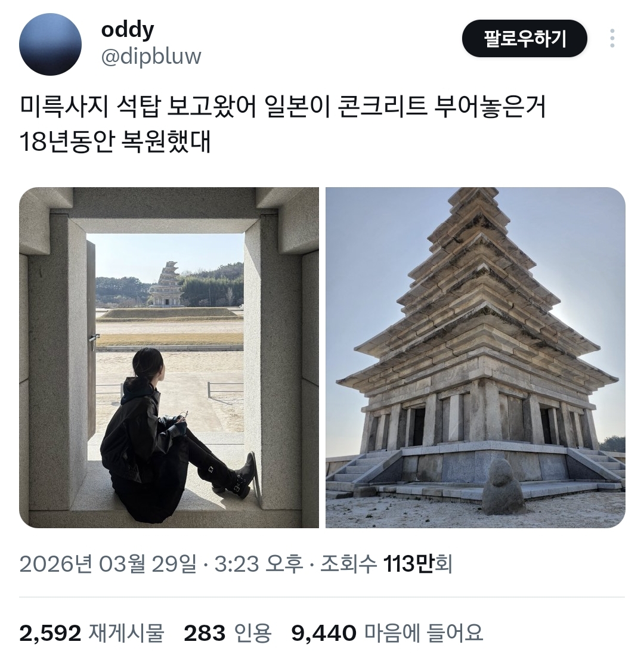This screenshot has height=654, width=644.
Task: Open the three-dot more options menu
Action: pyautogui.click(x=612, y=38)
